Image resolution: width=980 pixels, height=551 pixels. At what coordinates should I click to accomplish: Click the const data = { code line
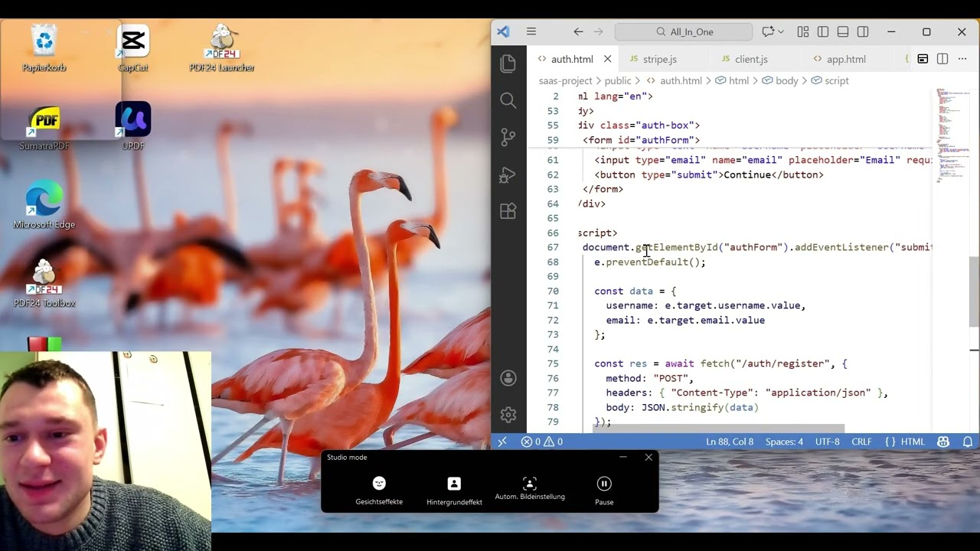coord(635,291)
